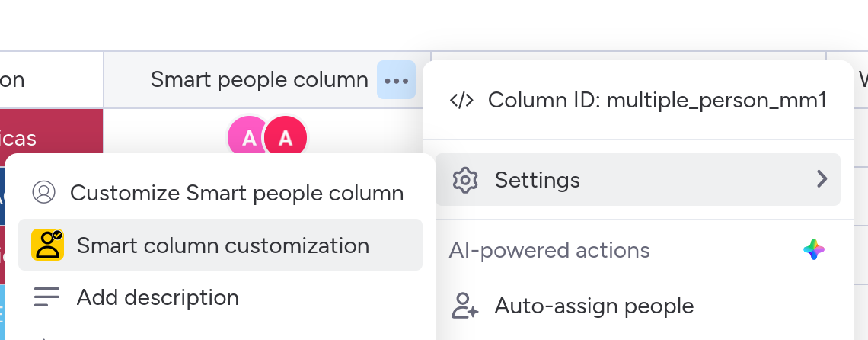Click the Smart people column header title
The height and width of the screenshot is (340, 868).
tap(259, 80)
